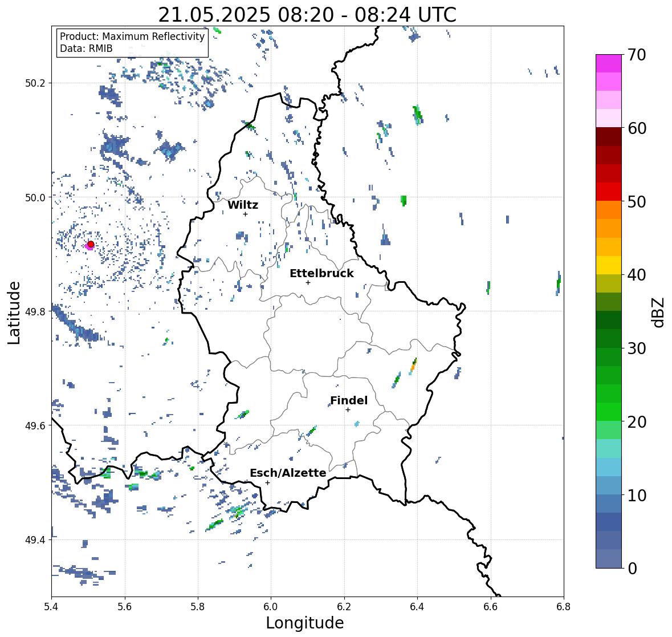
Task: Click the magenta 70 dBZ color on colorbar
Action: (609, 63)
